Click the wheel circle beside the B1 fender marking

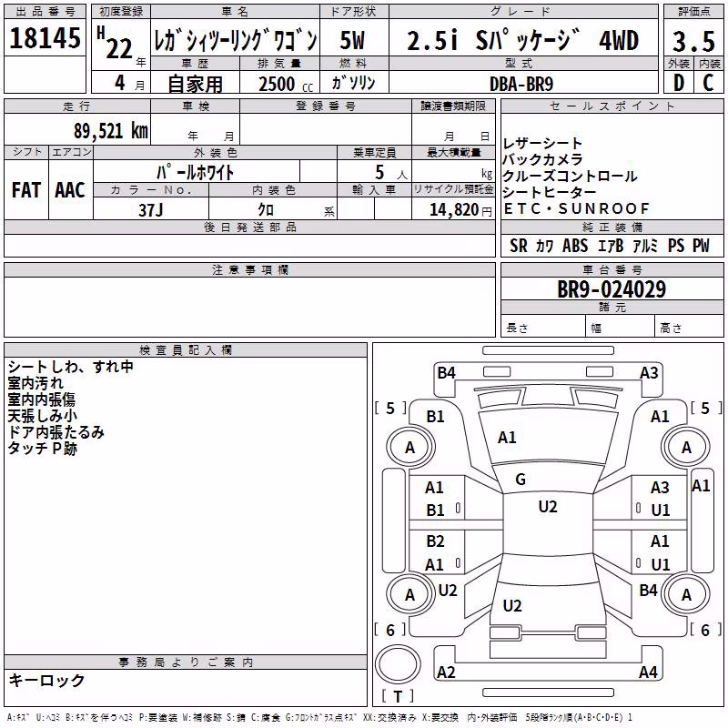[410, 447]
